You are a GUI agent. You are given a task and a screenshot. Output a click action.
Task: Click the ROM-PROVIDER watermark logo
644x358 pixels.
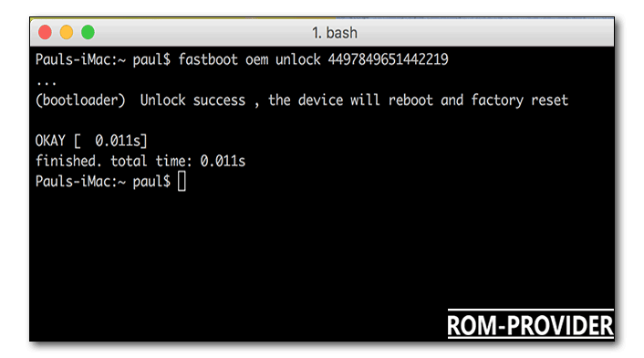point(530,325)
